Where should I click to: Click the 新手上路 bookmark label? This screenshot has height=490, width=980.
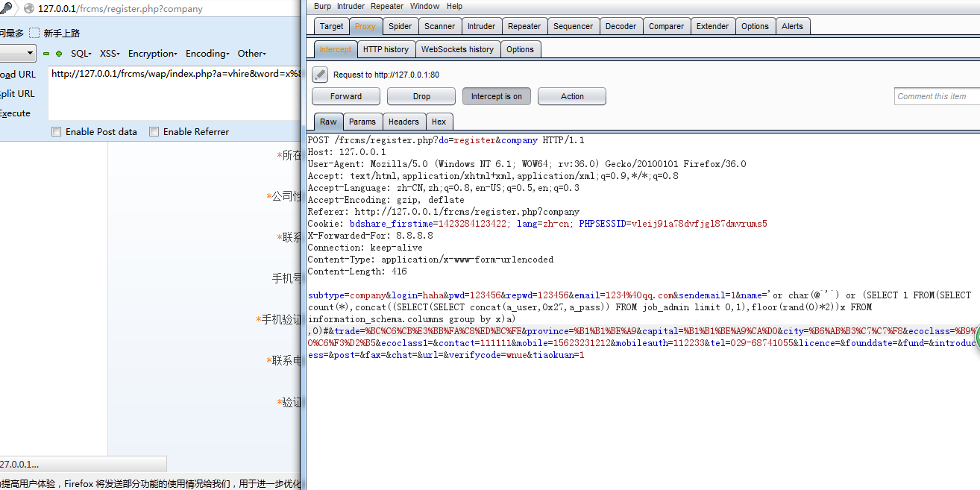(x=62, y=33)
